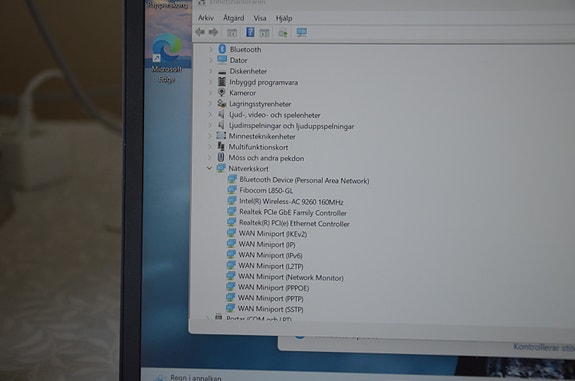Select Realtek(R) PCI(e) Ethernet Controller
Image resolution: width=575 pixels, height=381 pixels.
click(294, 223)
